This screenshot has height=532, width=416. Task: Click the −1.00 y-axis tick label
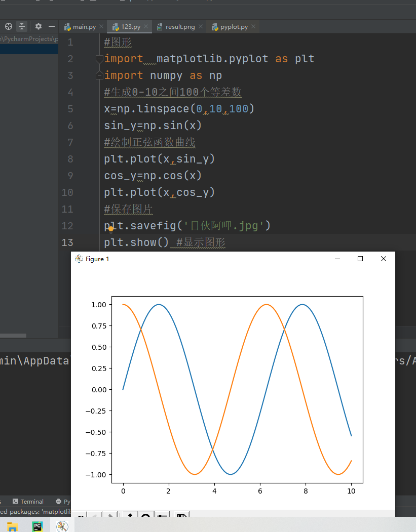click(x=96, y=475)
